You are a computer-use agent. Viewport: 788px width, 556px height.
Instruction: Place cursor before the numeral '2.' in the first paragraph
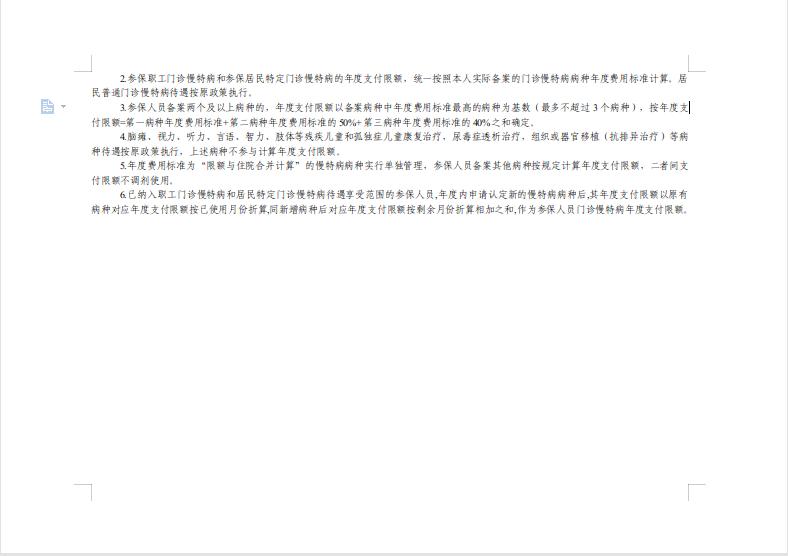point(121,78)
